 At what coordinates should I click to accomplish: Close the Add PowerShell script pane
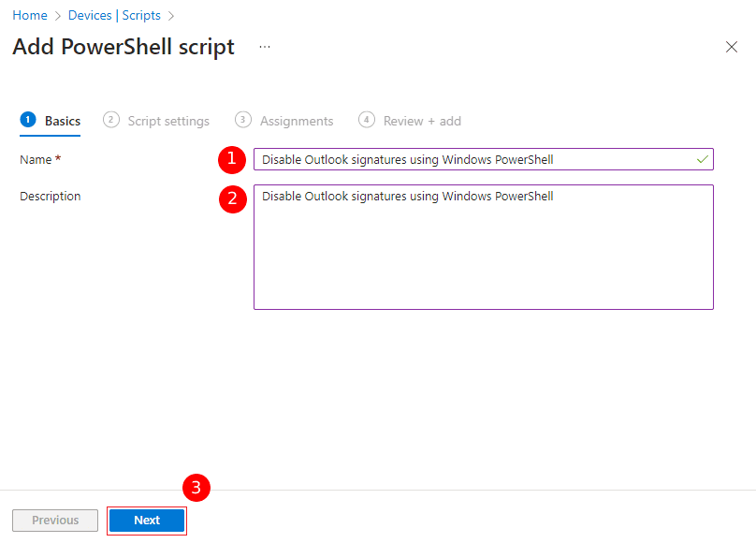(732, 47)
